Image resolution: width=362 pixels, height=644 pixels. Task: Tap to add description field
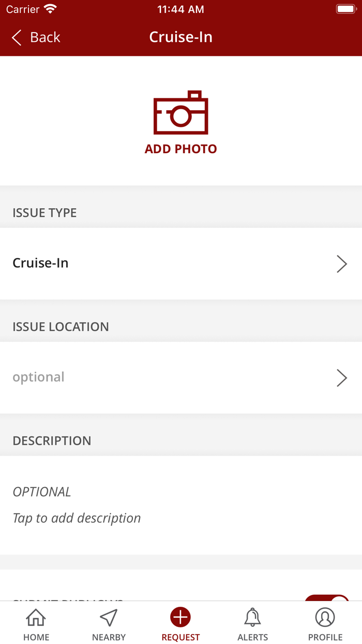[x=77, y=518]
